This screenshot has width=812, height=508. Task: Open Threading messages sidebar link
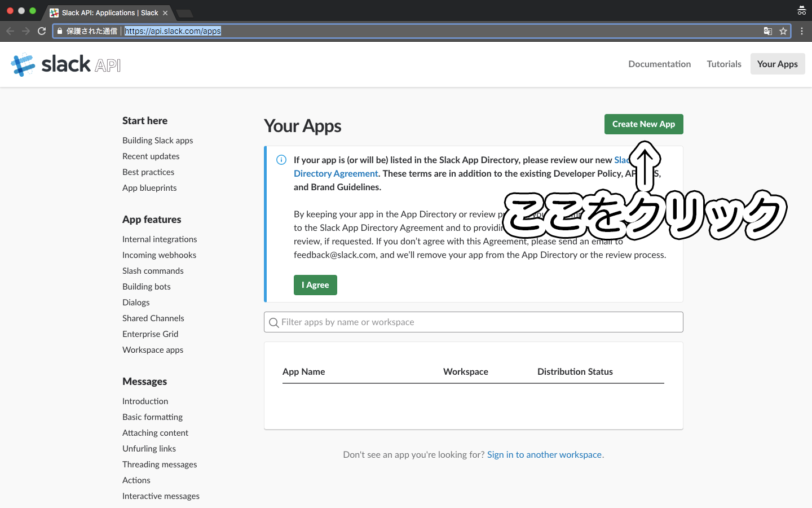click(x=160, y=465)
